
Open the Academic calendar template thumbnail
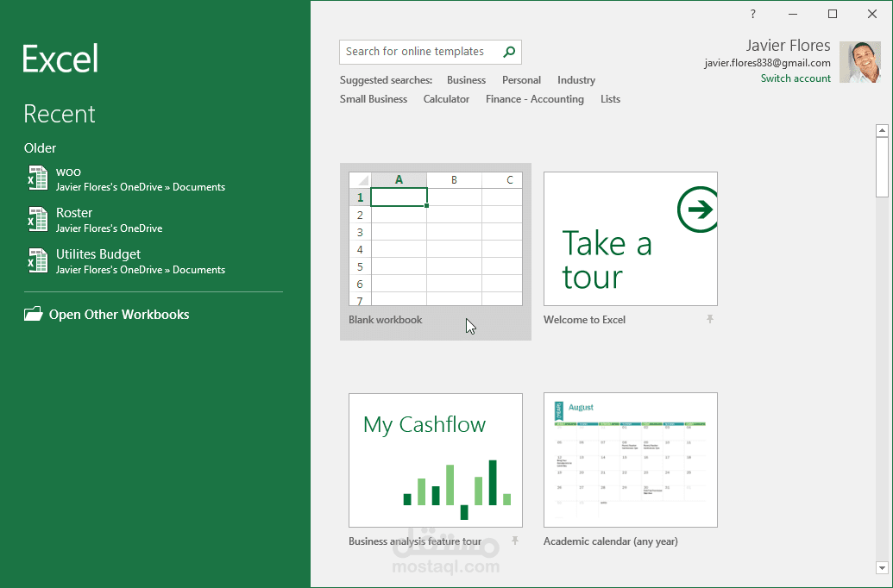click(x=631, y=460)
